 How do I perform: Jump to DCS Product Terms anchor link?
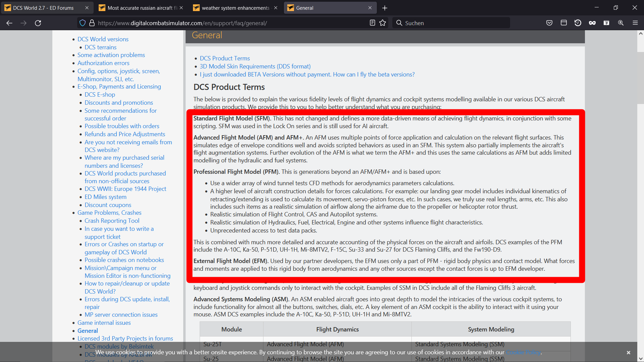click(x=225, y=58)
